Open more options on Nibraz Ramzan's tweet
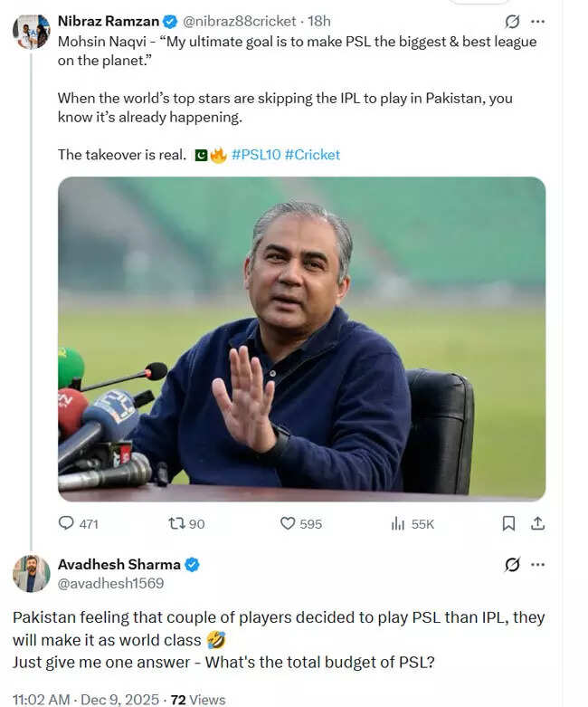 coord(538,21)
